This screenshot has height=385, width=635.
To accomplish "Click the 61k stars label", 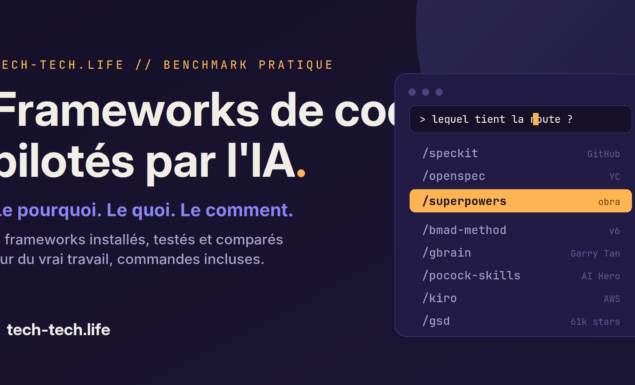I will click(595, 321).
